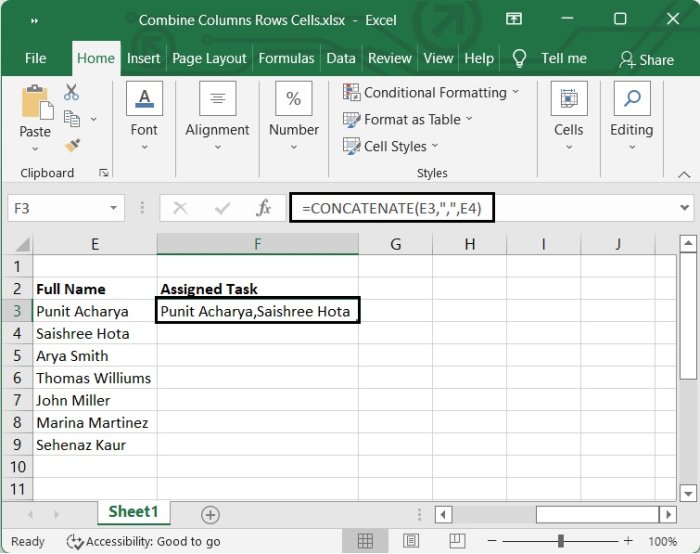
Task: Switch to the Review tab
Action: 390,58
